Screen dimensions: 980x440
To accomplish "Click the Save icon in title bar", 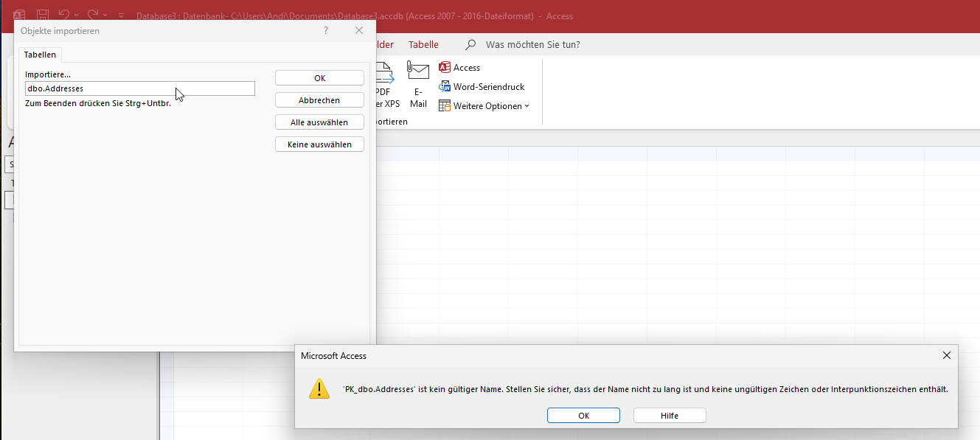I will pos(43,15).
